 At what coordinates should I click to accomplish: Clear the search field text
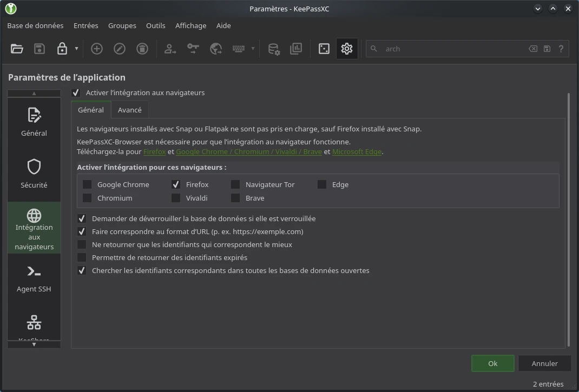[533, 49]
